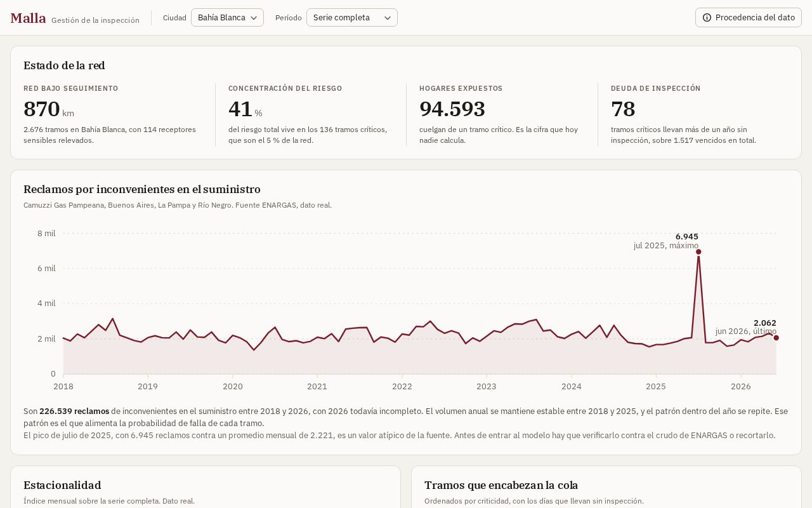Click the 78 deuda de inspección value

pyautogui.click(x=623, y=109)
